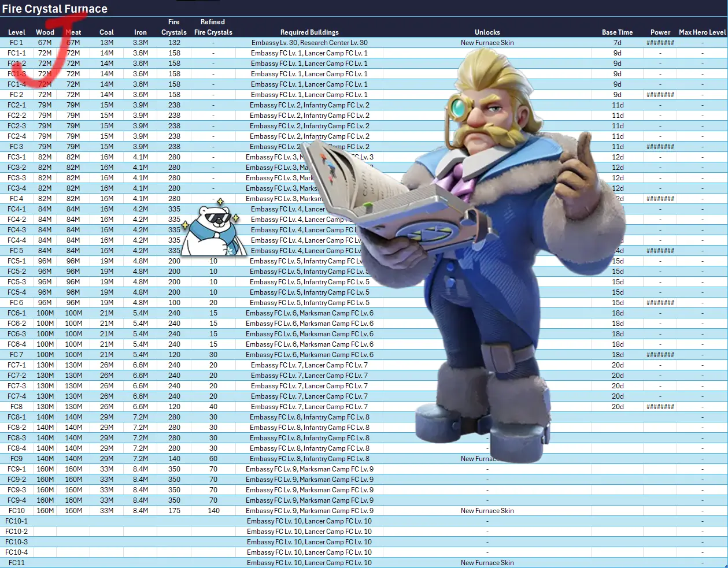Click the "Fire Crystals" column header
The image size is (728, 568).
(x=174, y=27)
